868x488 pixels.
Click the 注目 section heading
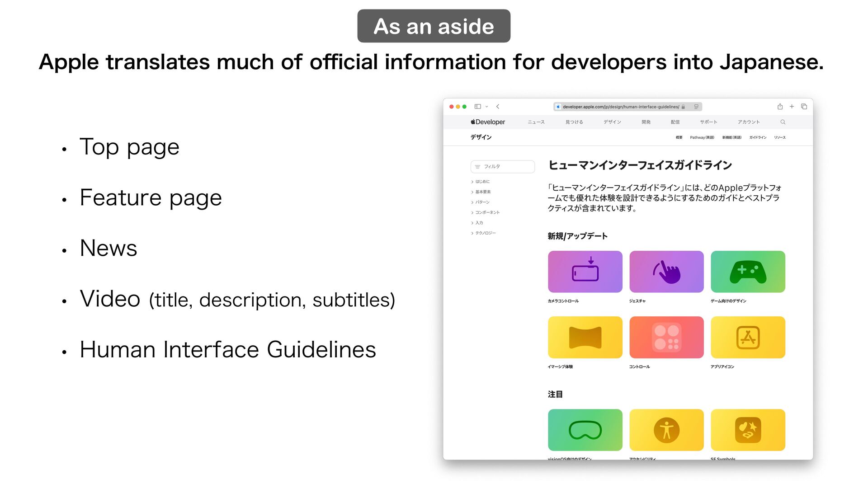coord(555,394)
